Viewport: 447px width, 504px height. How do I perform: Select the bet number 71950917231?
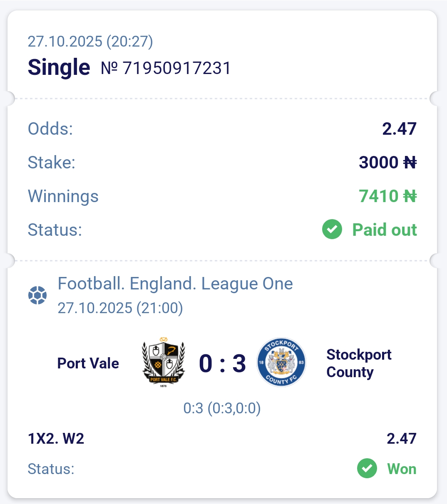(176, 68)
